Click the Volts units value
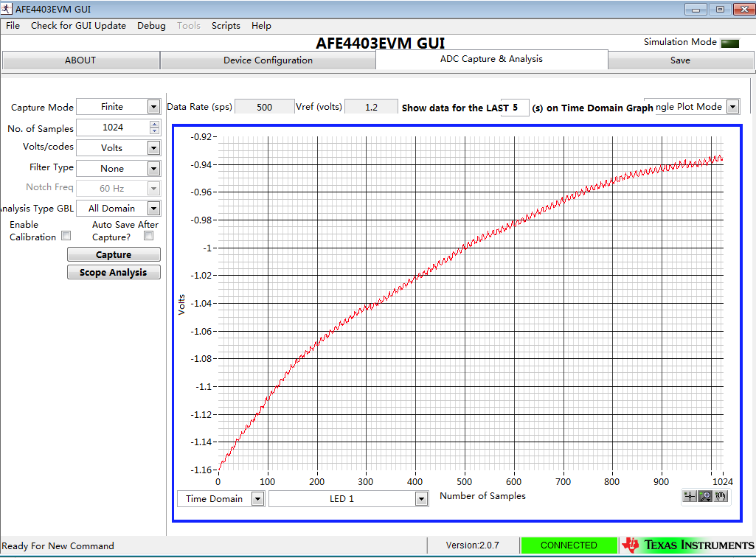This screenshot has height=558, width=756. pos(112,148)
